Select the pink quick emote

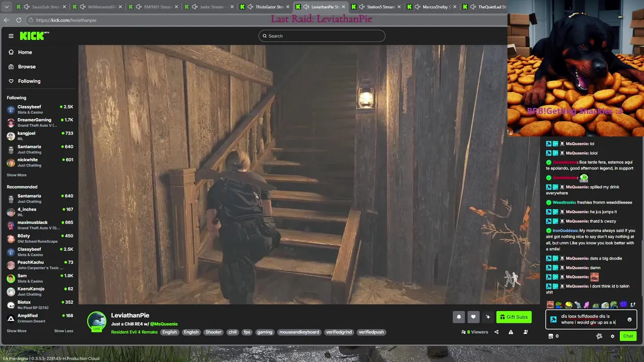point(587,305)
